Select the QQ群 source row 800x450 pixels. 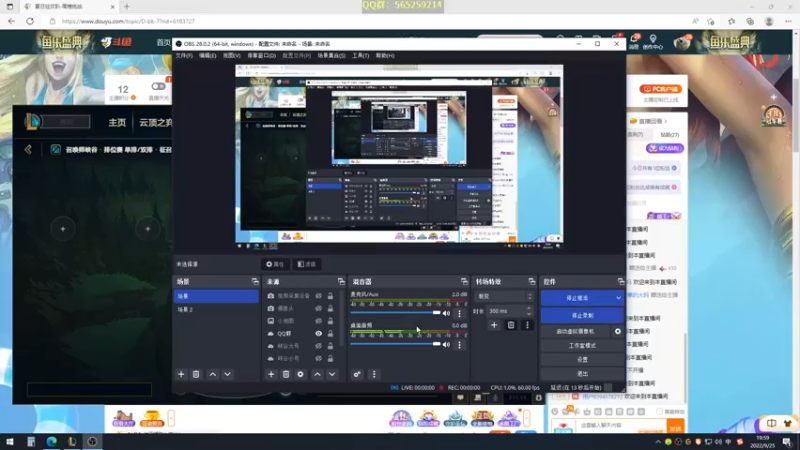(x=303, y=334)
